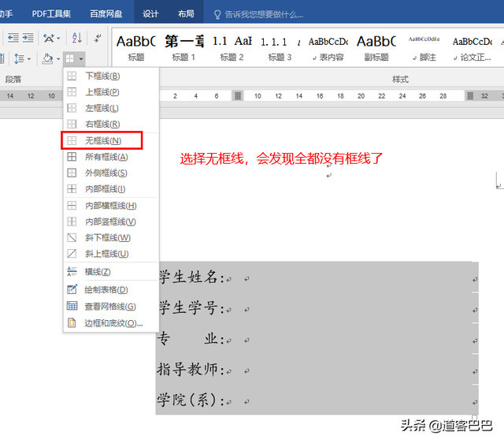Choose 下框线(B) bottom border
This screenshot has height=443, width=504.
111,76
